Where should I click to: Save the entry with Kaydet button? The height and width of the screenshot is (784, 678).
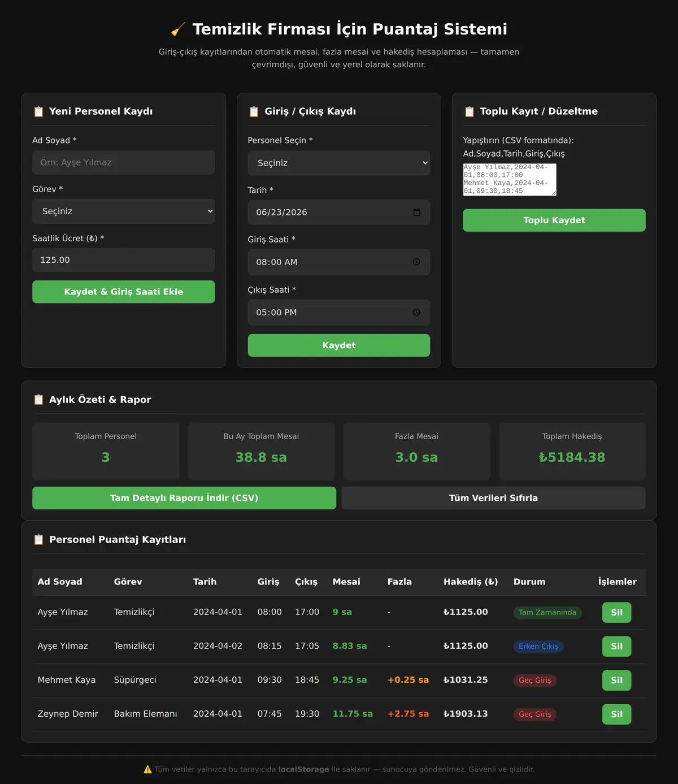(339, 345)
